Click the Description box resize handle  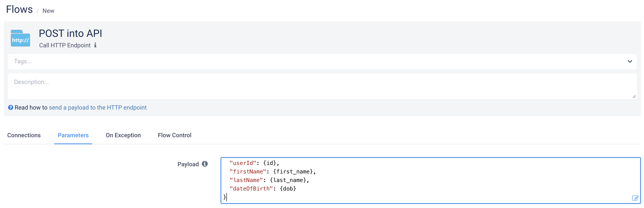point(634,96)
